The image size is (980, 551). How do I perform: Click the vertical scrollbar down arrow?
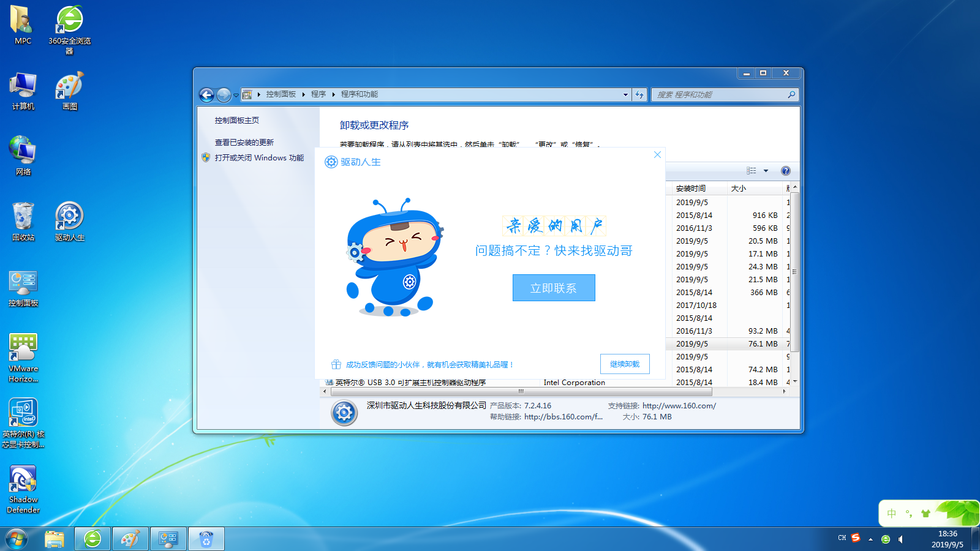(795, 381)
